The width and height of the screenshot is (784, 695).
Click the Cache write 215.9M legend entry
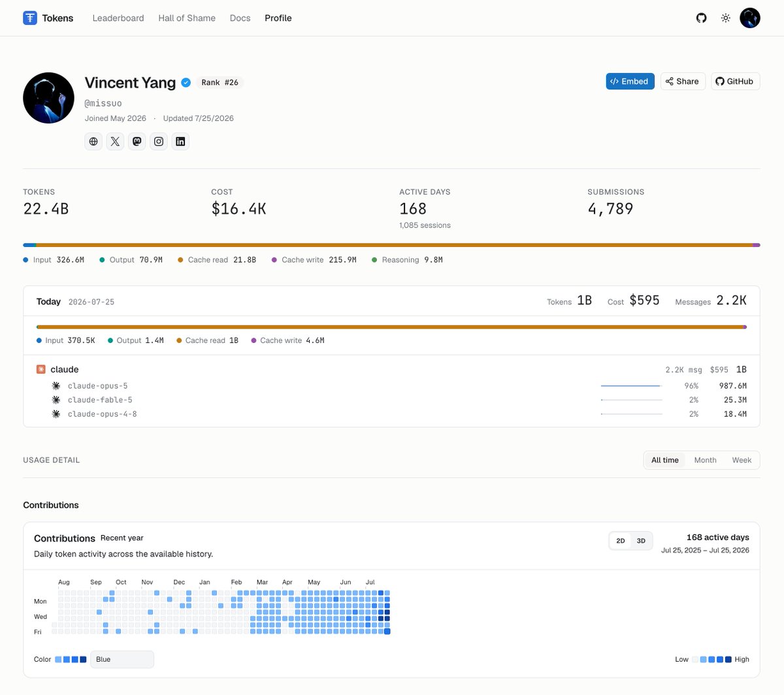tap(314, 260)
